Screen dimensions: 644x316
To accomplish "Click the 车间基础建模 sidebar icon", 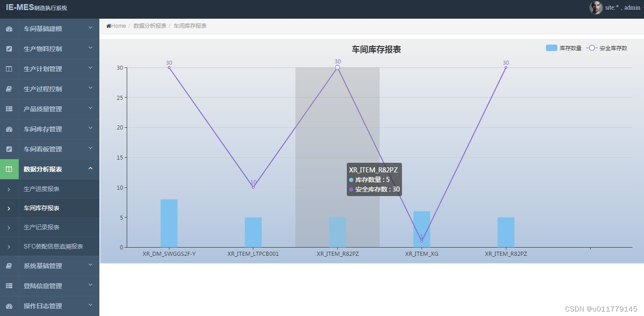I will click(10, 29).
